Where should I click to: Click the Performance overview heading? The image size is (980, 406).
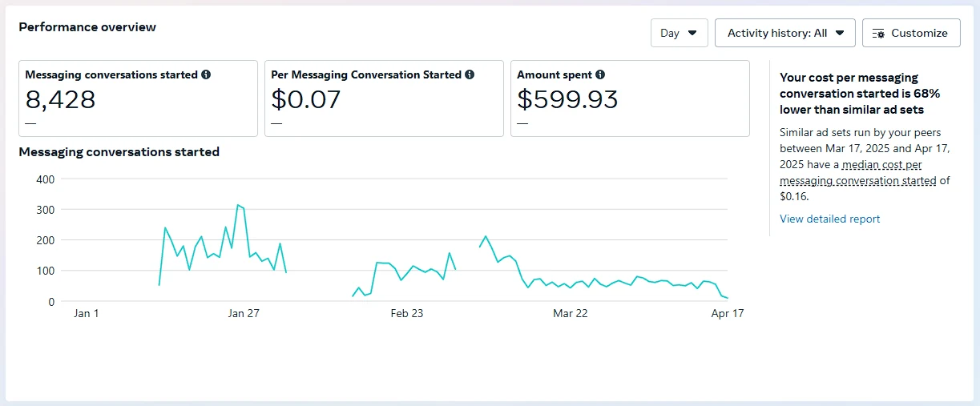tap(87, 27)
